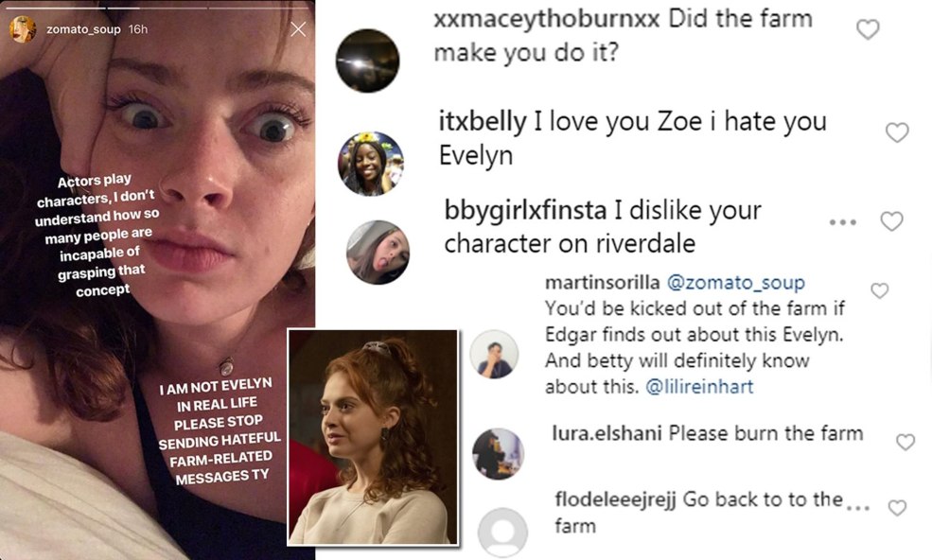Close the zomato_soup story
Viewport: 932px width, 560px height.
298,29
